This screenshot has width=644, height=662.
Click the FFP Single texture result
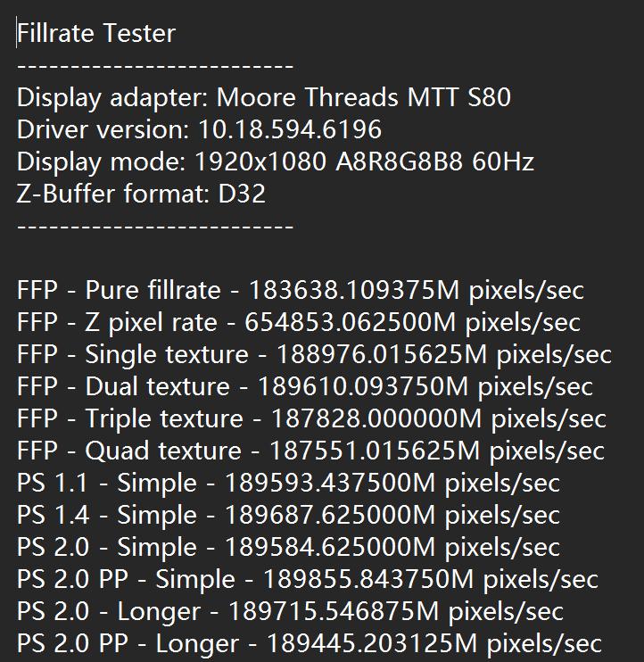pyautogui.click(x=314, y=355)
